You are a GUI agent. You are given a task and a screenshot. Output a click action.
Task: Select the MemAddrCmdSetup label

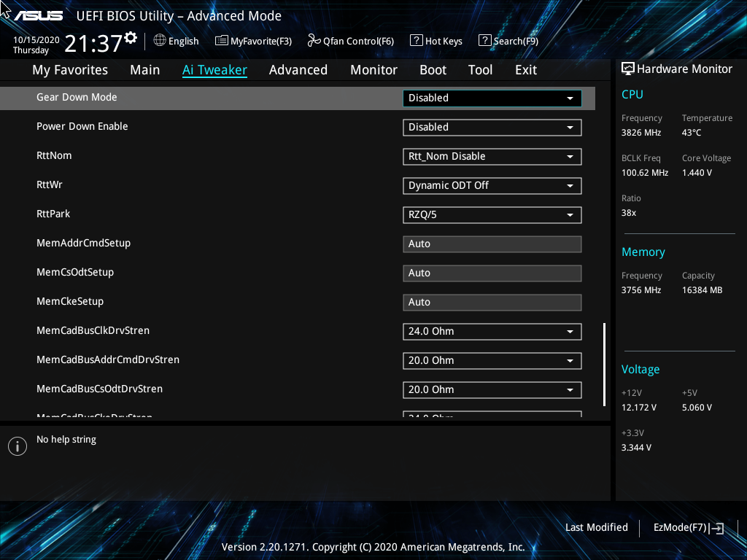click(83, 243)
